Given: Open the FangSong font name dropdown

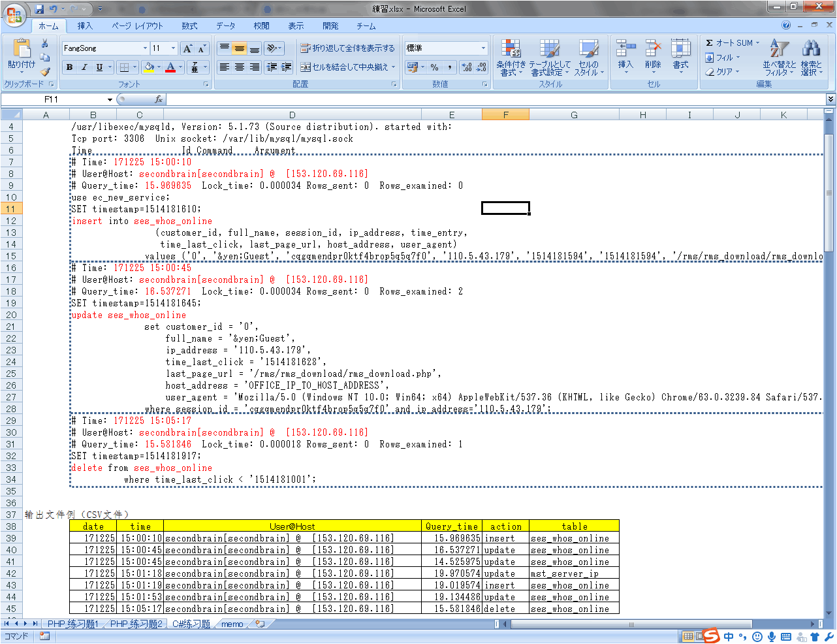Looking at the screenshot, I should click(x=145, y=48).
